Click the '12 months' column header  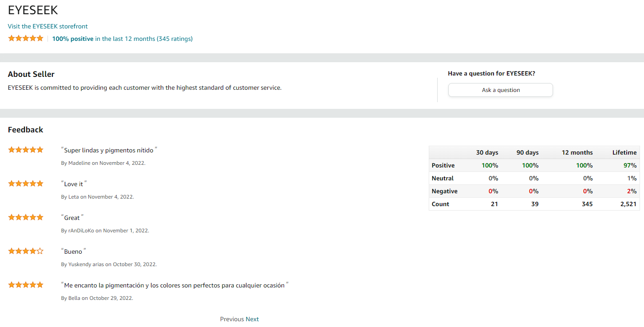pyautogui.click(x=577, y=152)
